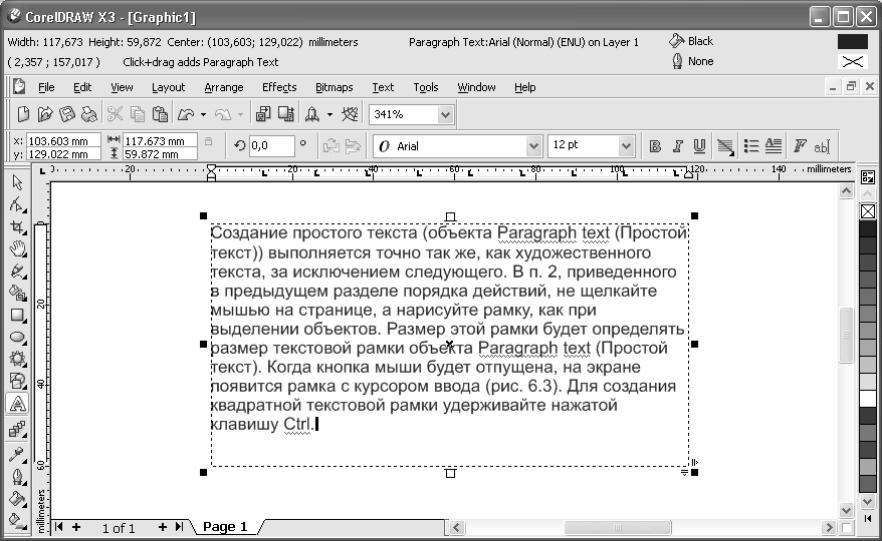The width and height of the screenshot is (882, 541).
Task: Toggle drop cap formatting
Action: tap(773, 146)
